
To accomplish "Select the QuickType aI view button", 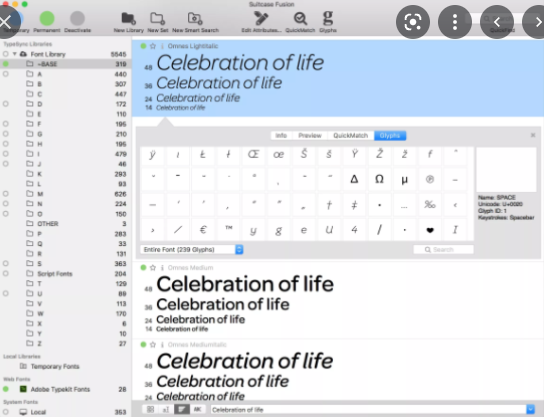I will click(166, 409).
